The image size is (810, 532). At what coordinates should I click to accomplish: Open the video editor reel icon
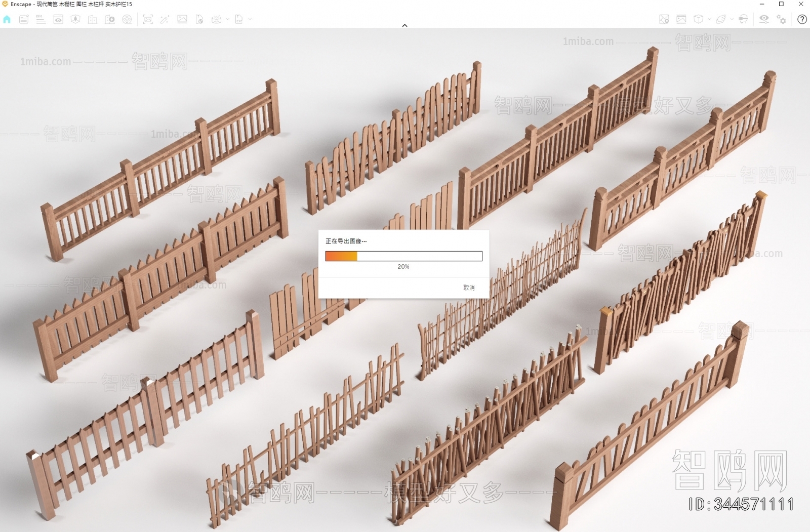pos(127,20)
